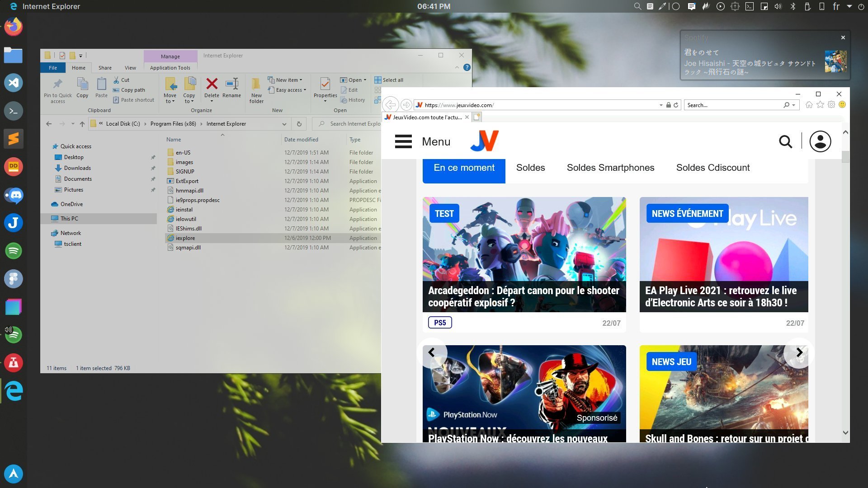This screenshot has width=868, height=488.
Task: Open the terminal dock icon
Action: tap(14, 111)
